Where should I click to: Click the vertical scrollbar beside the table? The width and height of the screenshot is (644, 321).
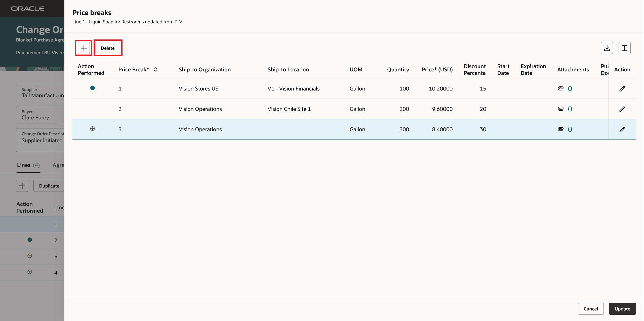[x=608, y=101]
